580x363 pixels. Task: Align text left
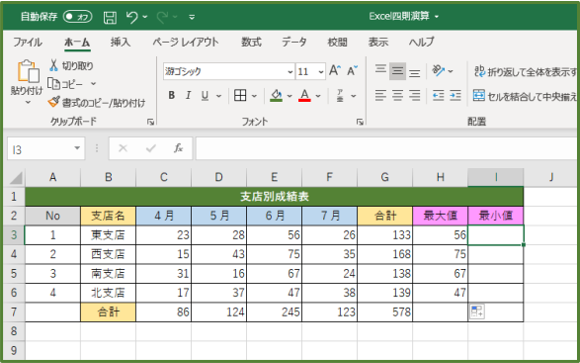380,95
